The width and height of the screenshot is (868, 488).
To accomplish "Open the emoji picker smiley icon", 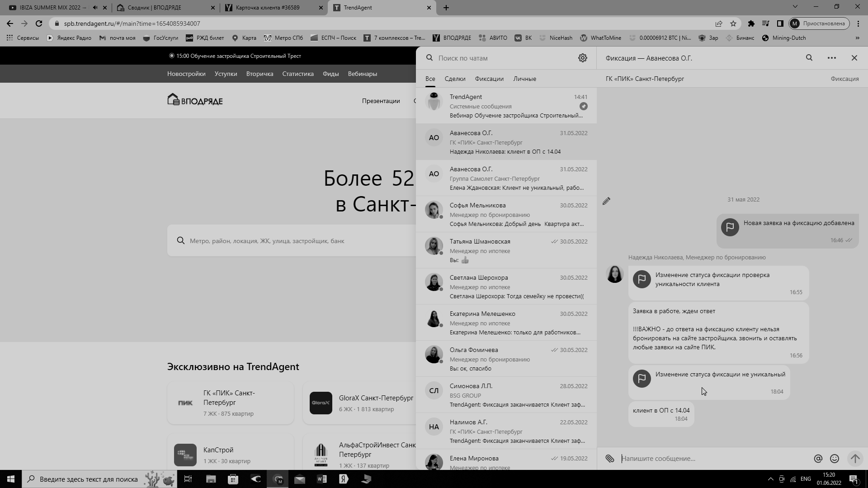I will coord(835,459).
